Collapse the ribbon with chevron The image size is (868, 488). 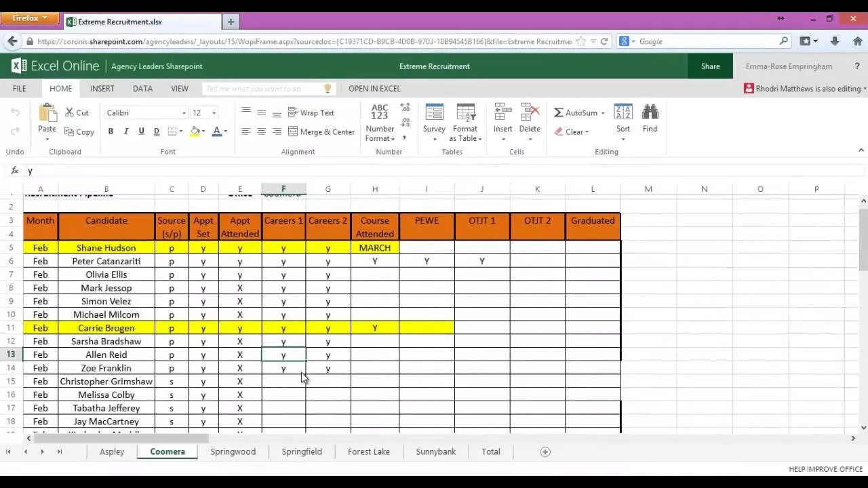[x=861, y=150]
